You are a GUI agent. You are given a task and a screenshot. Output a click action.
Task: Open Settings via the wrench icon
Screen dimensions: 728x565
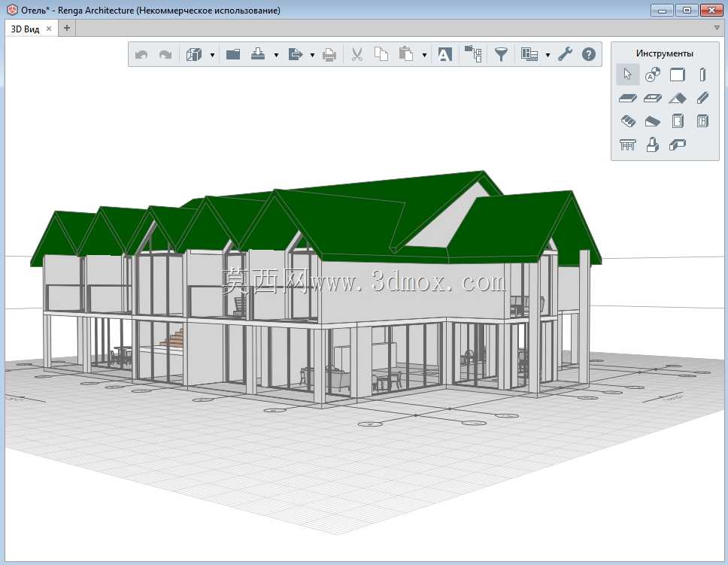pos(565,54)
